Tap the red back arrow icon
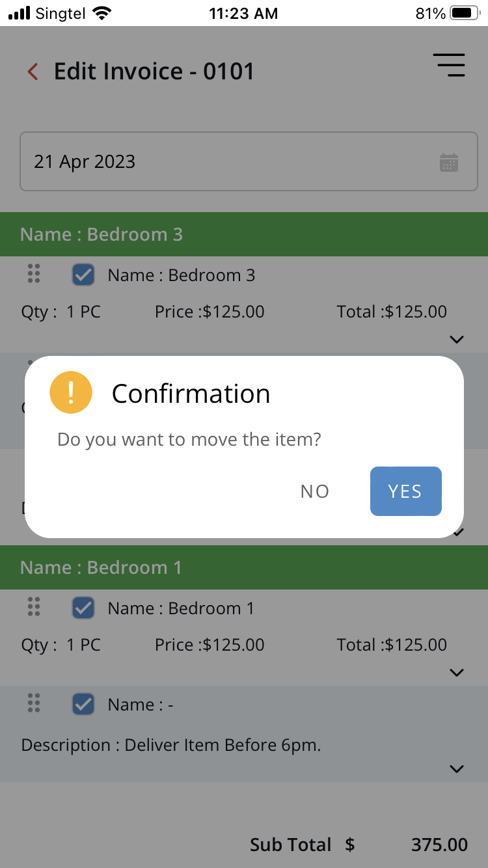 point(33,72)
